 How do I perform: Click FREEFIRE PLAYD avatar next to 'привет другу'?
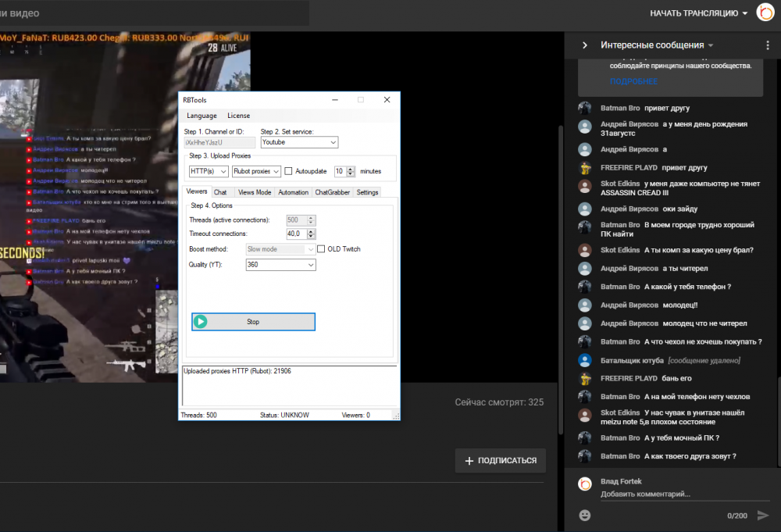click(585, 167)
